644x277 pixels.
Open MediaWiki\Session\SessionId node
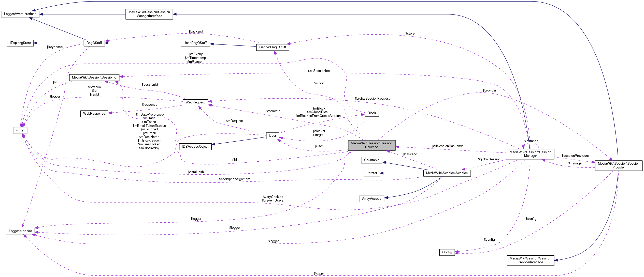tap(94, 78)
